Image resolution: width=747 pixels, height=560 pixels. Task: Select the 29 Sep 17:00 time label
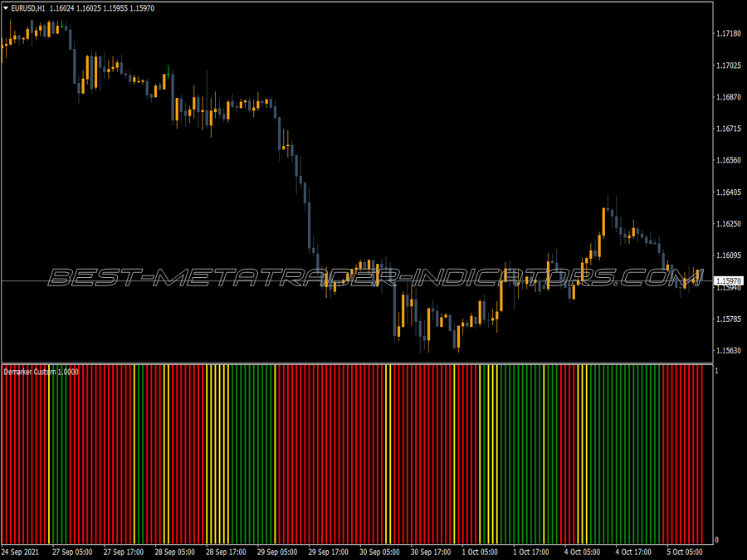coord(328,552)
